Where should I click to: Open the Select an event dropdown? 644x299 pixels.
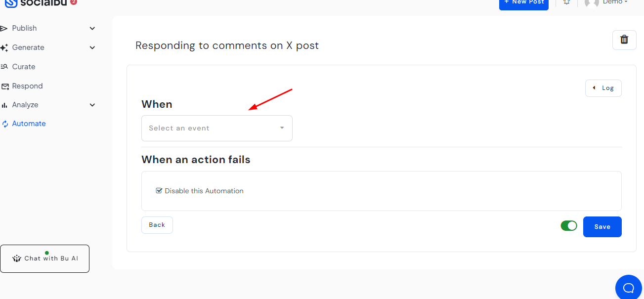click(x=217, y=128)
